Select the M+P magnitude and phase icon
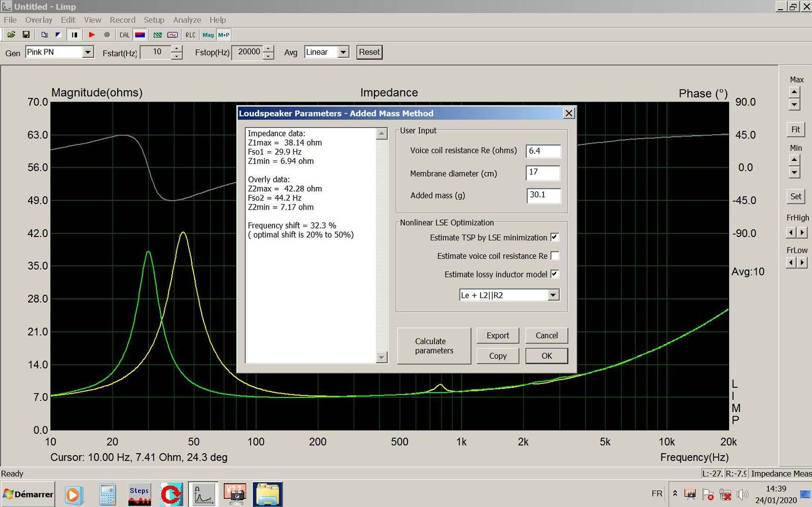The width and height of the screenshot is (812, 507). [224, 35]
